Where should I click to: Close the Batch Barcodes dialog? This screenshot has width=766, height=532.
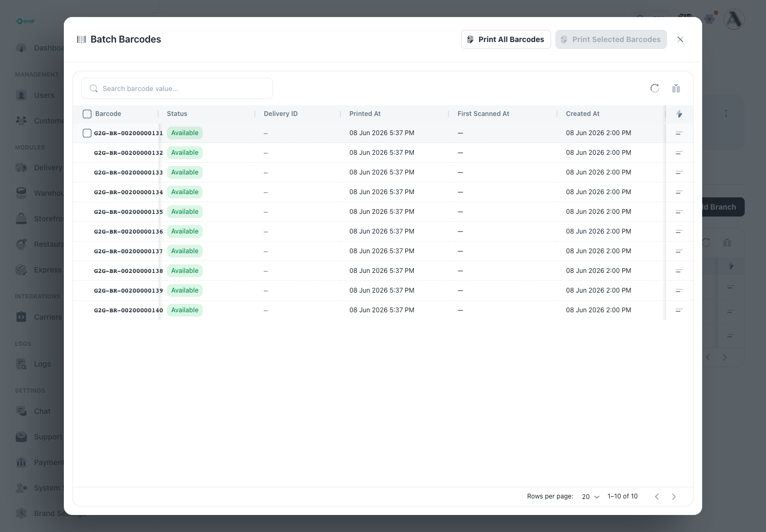pos(680,39)
